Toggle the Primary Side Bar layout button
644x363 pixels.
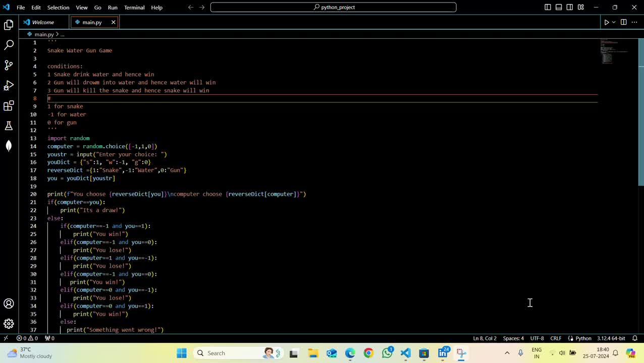point(548,8)
